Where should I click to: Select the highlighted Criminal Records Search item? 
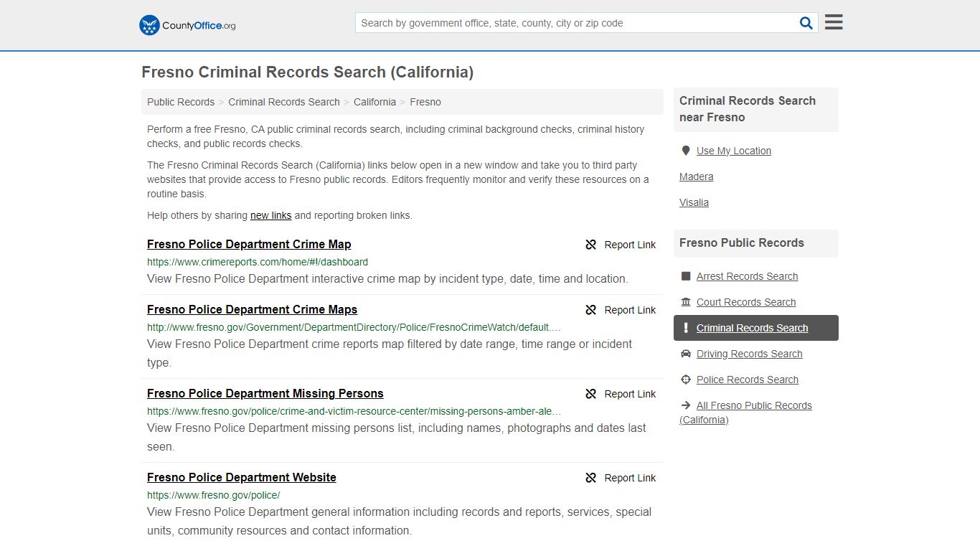pos(756,328)
